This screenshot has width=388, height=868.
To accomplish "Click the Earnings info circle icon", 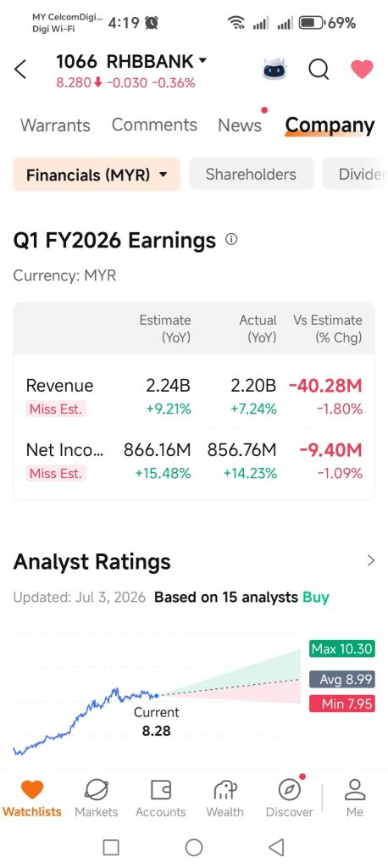I will tap(231, 240).
